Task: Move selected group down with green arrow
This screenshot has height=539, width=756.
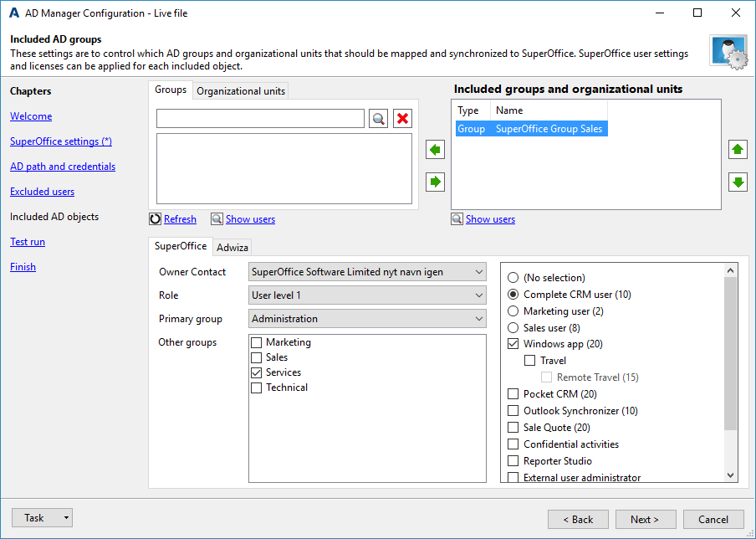Action: [738, 182]
